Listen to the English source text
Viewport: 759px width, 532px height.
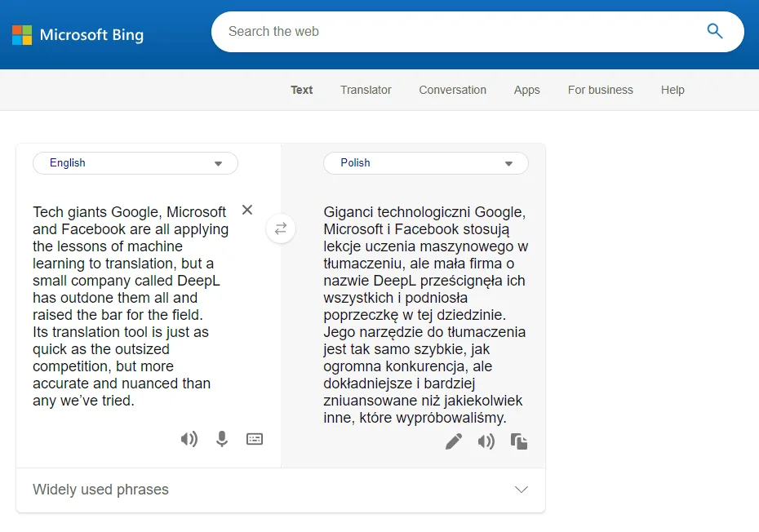[x=189, y=439]
